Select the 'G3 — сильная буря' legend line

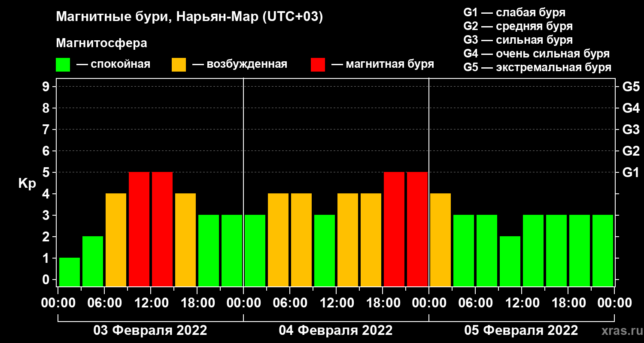tap(518, 40)
